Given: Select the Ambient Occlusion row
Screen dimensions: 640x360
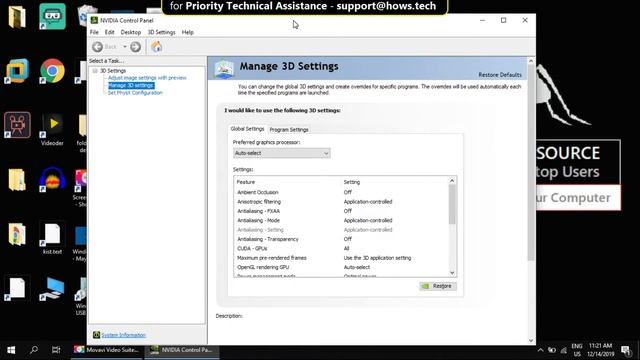Looking at the screenshot, I should pyautogui.click(x=342, y=192).
